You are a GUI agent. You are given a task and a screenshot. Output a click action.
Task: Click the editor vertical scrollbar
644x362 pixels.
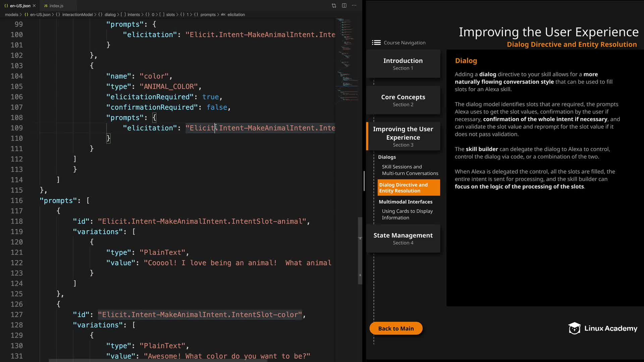click(x=360, y=251)
